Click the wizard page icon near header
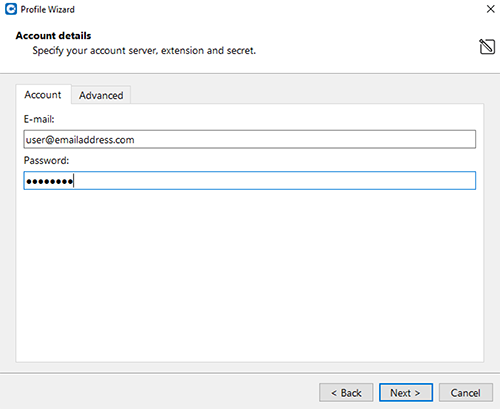Screen dimensions: 500x409 (487, 47)
